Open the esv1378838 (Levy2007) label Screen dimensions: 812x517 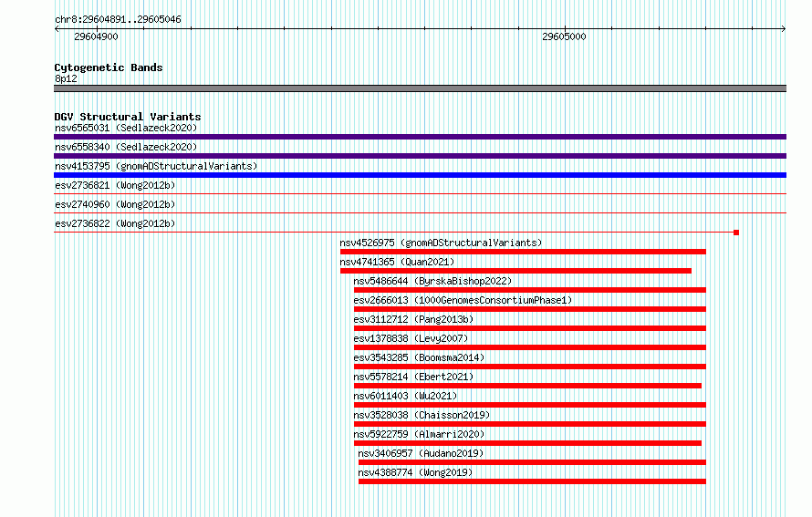[411, 338]
